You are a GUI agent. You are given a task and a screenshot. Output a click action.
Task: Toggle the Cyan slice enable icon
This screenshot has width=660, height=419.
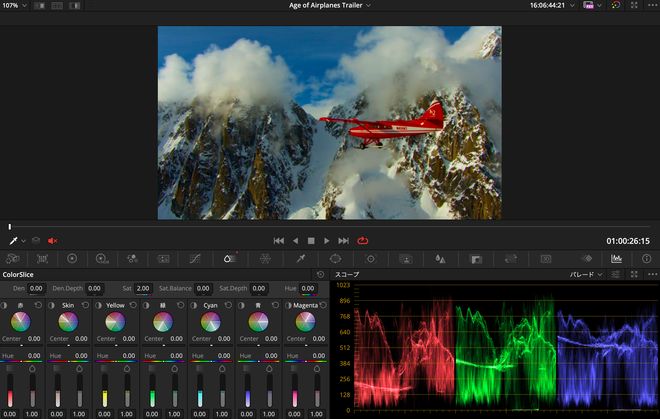[x=193, y=305]
